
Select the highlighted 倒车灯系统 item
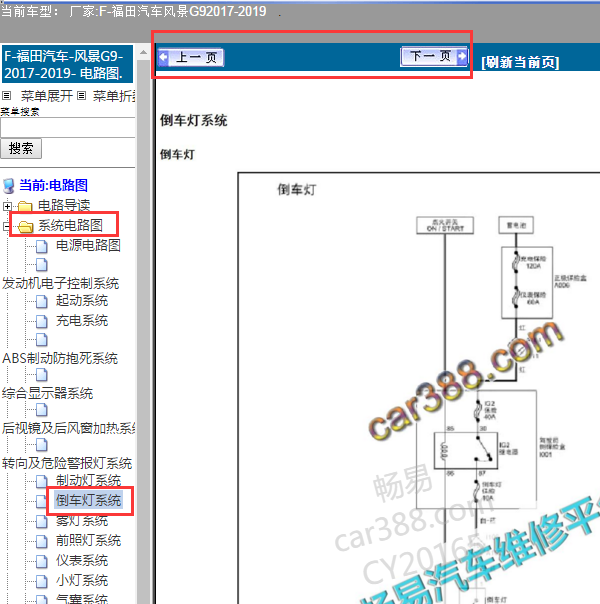(89, 500)
